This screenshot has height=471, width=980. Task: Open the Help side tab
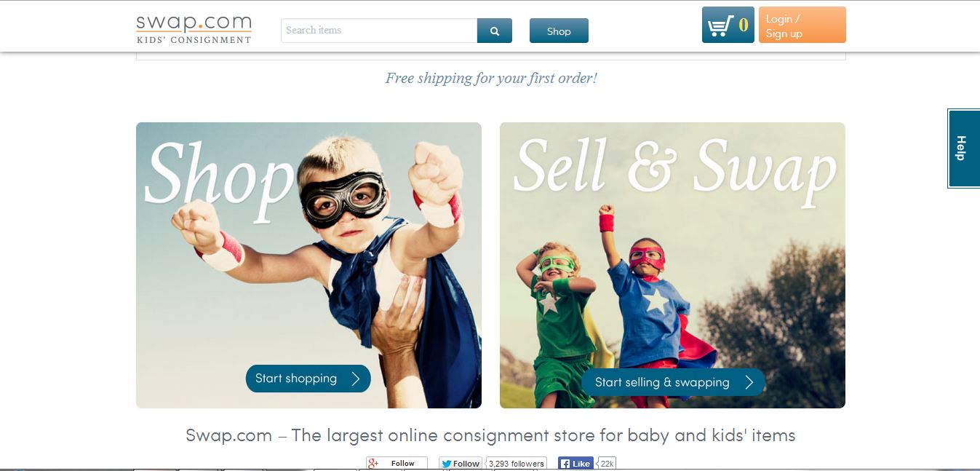click(963, 149)
